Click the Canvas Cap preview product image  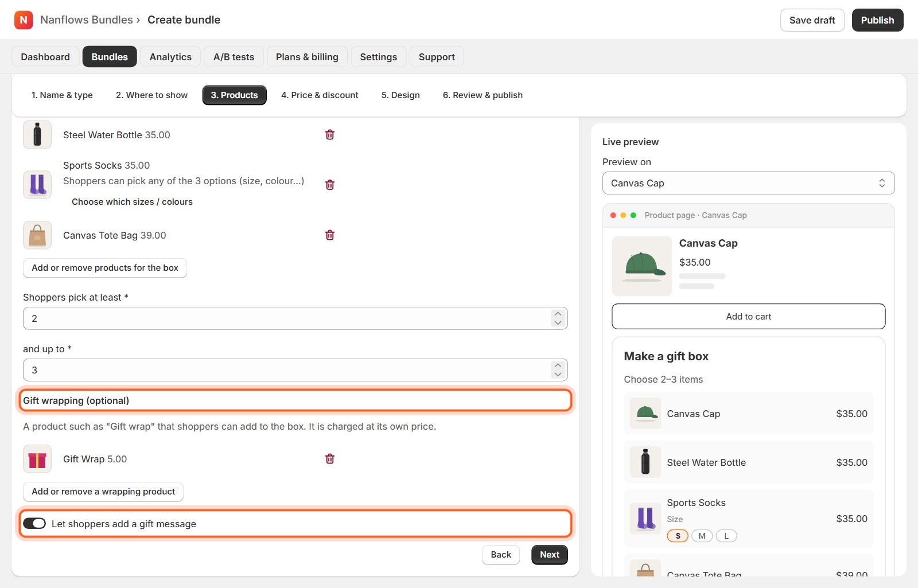tap(642, 266)
